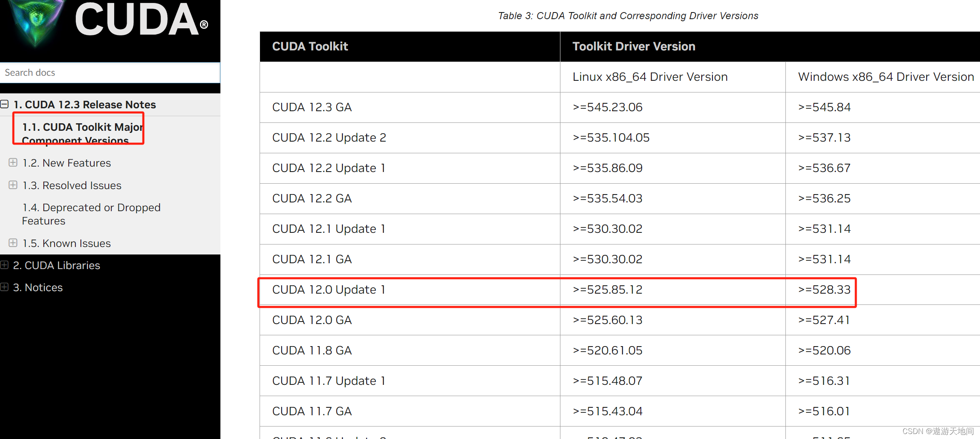Open CUDA Toolkit Major Component Versions section

(x=82, y=133)
